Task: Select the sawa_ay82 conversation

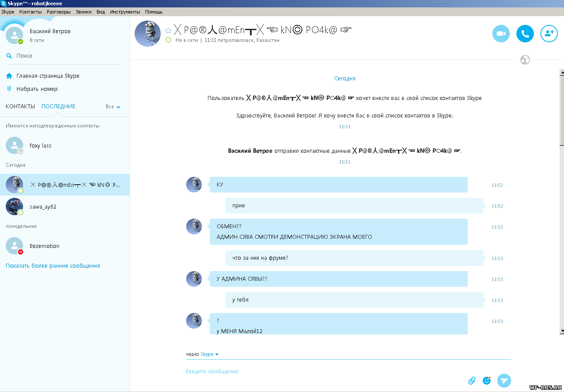Action: coord(43,207)
